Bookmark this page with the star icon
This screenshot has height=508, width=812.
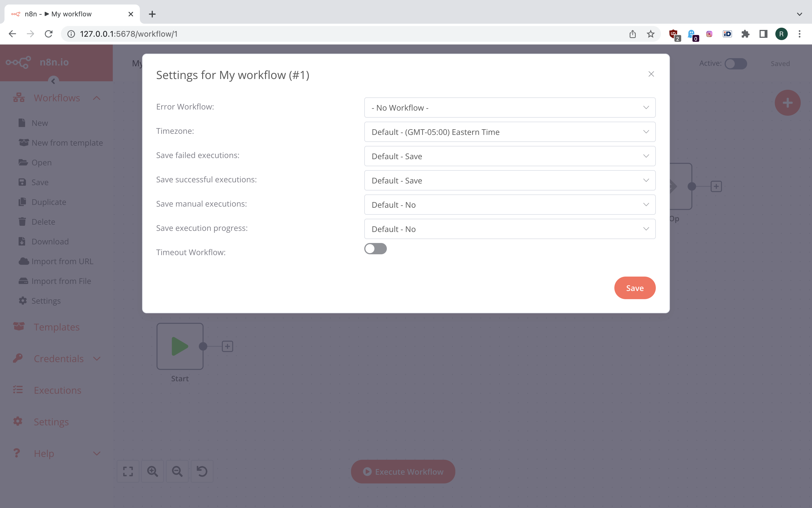click(x=651, y=34)
